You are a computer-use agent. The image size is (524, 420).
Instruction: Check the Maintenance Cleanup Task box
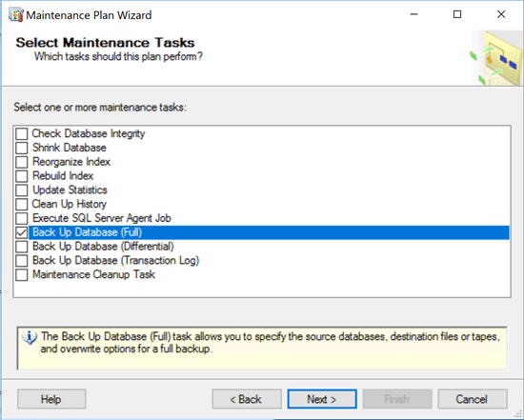[22, 274]
